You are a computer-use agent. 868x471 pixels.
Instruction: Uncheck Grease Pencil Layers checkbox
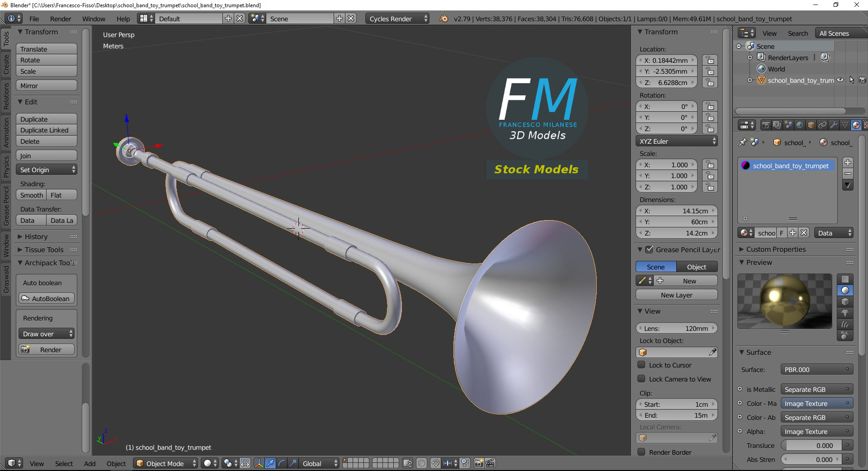point(650,250)
